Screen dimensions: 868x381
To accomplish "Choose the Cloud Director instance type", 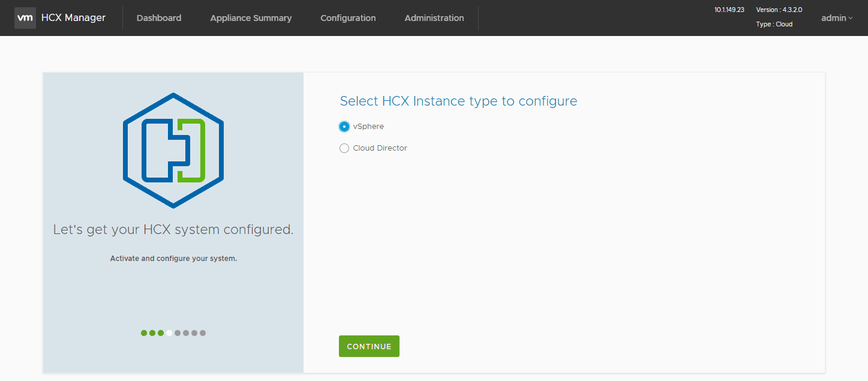I will pyautogui.click(x=344, y=148).
